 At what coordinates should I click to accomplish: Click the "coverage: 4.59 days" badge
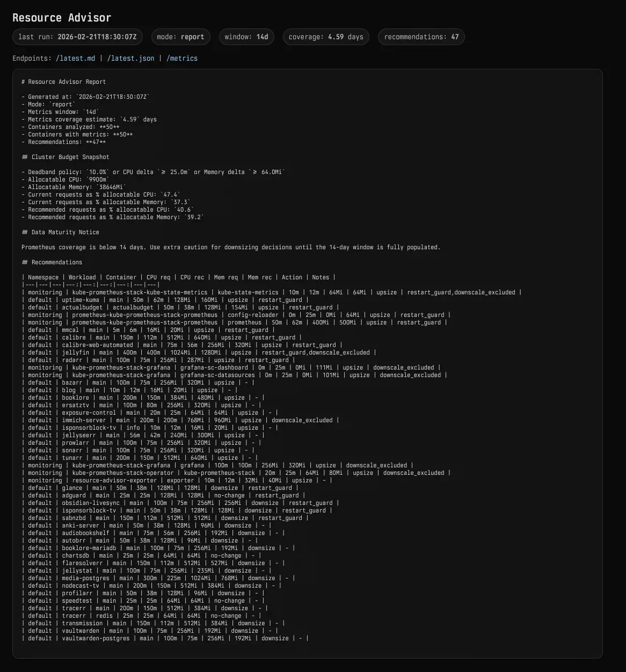pyautogui.click(x=326, y=37)
